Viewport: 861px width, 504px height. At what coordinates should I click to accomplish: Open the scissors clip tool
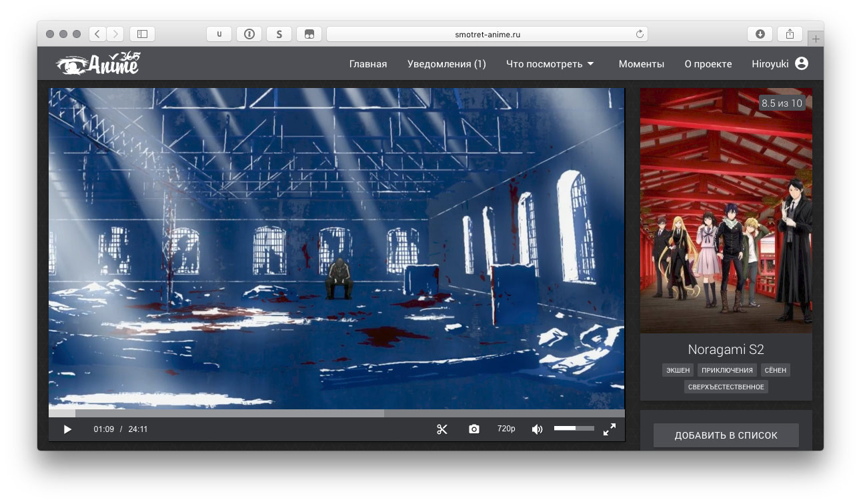[442, 429]
